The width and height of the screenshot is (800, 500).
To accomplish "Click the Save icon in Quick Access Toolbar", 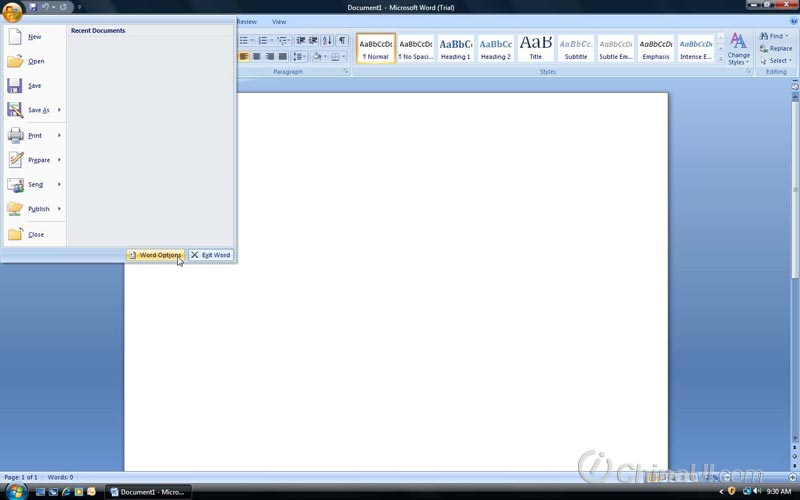I will (33, 7).
